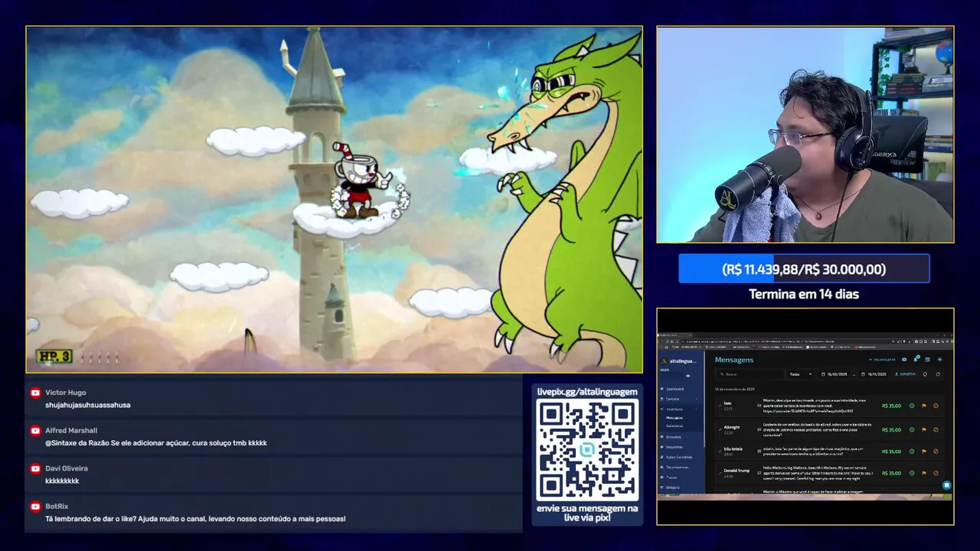This screenshot has width=980, height=551.
Task: Flag the bilu teteia message
Action: point(924,452)
